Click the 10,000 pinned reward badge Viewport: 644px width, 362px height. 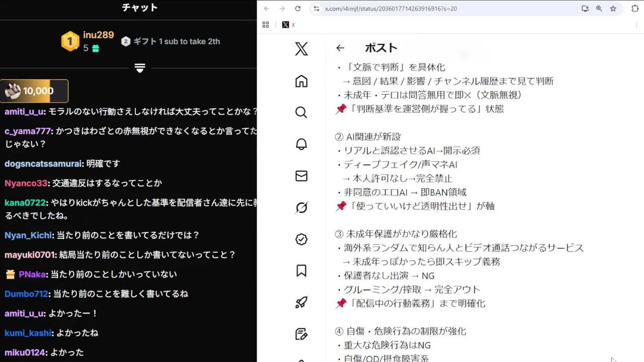(x=34, y=91)
